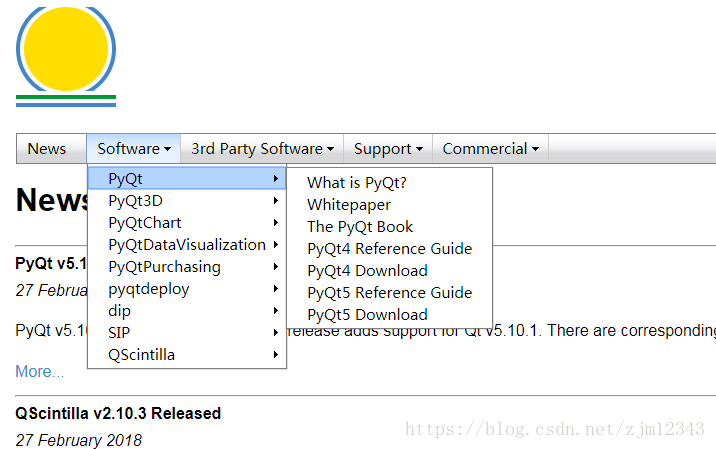716x449 pixels.
Task: Expand the dip submenu arrow
Action: click(x=276, y=311)
